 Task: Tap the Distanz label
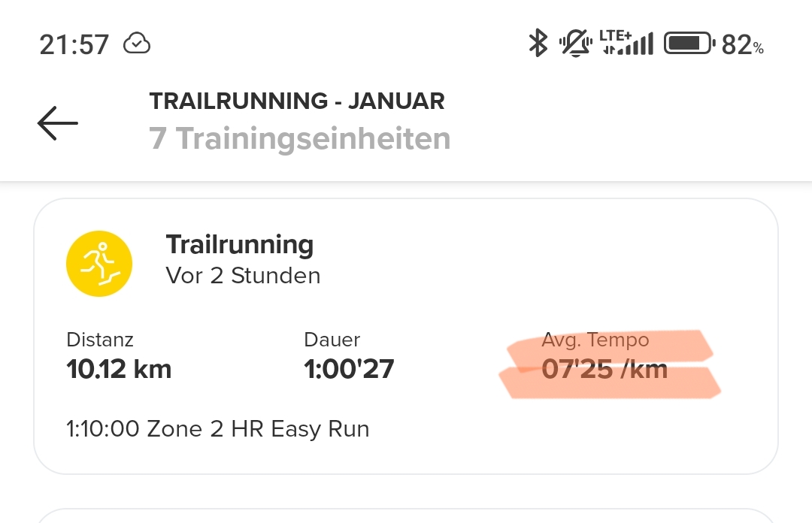100,340
